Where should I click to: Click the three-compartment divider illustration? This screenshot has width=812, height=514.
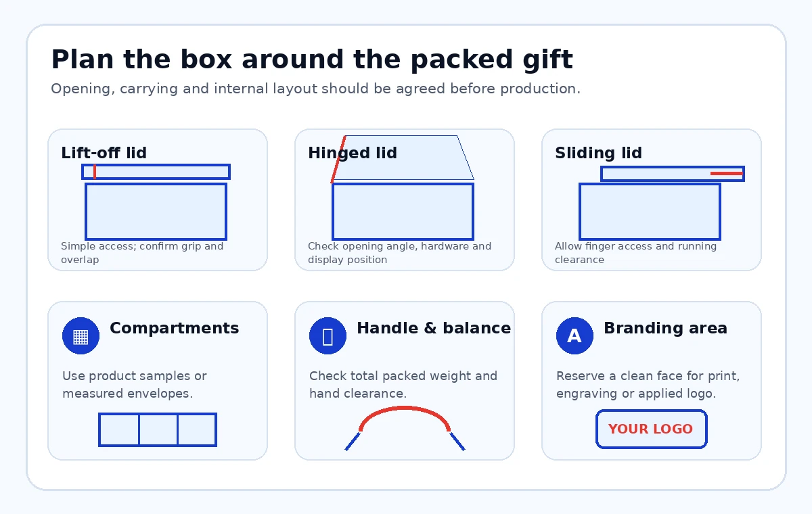[158, 429]
